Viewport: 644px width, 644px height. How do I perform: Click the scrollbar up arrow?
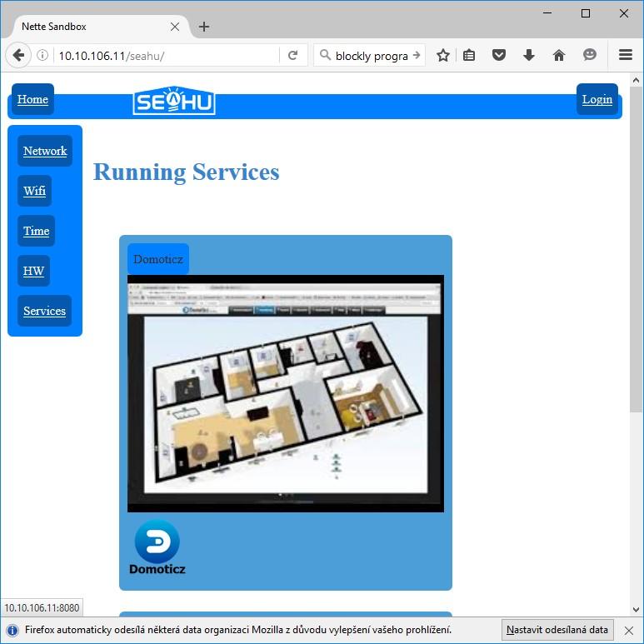coord(636,80)
